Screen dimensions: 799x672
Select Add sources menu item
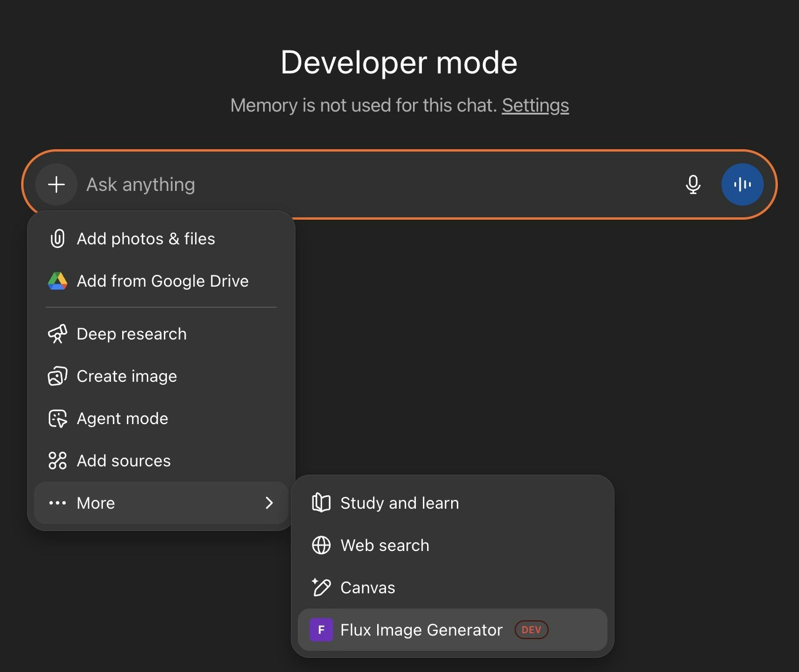tap(161, 461)
